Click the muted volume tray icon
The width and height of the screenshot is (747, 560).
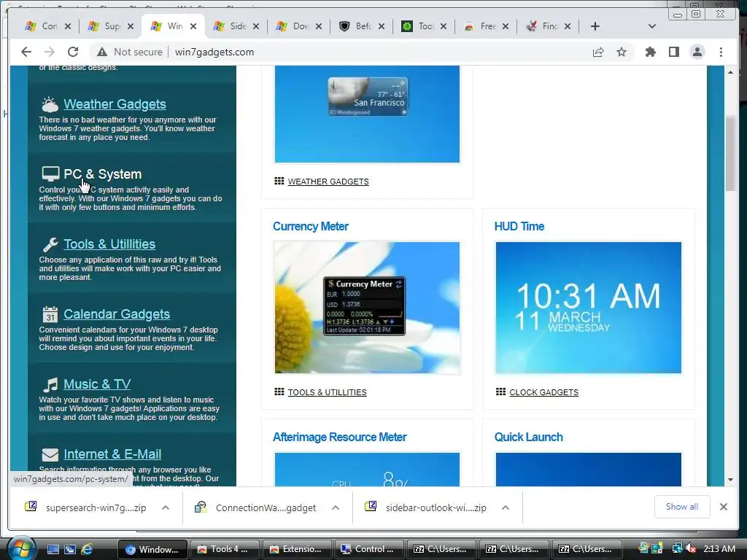click(x=690, y=549)
